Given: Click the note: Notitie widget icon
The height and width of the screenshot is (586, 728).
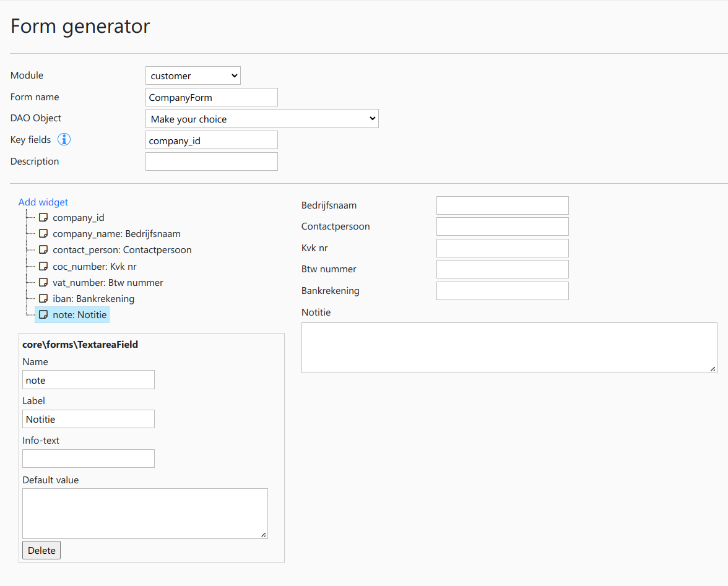Looking at the screenshot, I should click(x=43, y=315).
